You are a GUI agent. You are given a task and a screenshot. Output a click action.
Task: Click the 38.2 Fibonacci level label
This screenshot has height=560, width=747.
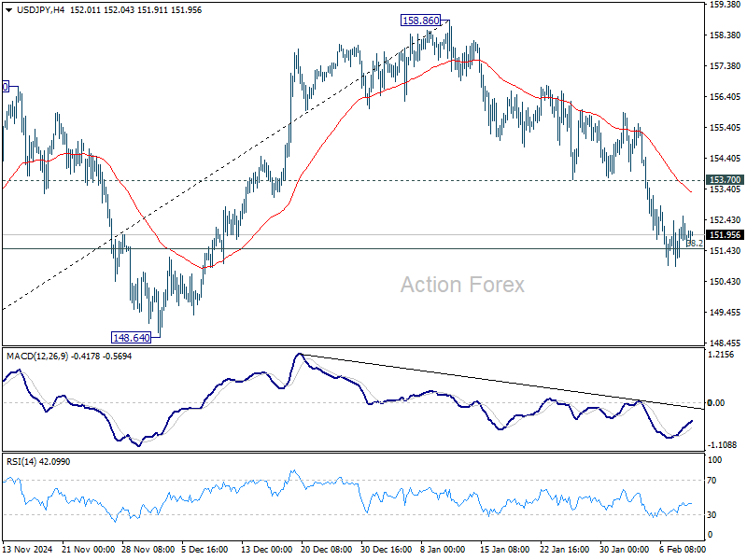695,244
